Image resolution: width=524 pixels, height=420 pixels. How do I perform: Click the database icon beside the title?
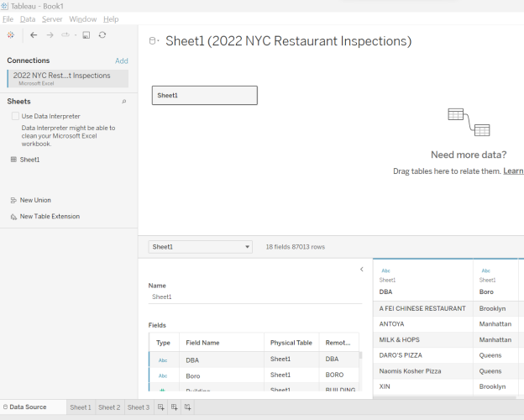pyautogui.click(x=152, y=41)
